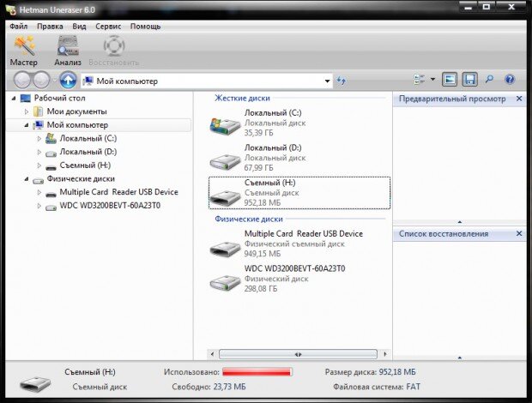532x403 pixels.
Task: Collapse the Мой компьютер tree node
Action: 27,125
